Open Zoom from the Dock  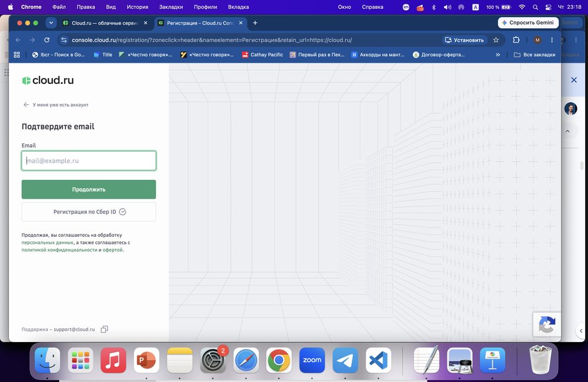point(312,360)
